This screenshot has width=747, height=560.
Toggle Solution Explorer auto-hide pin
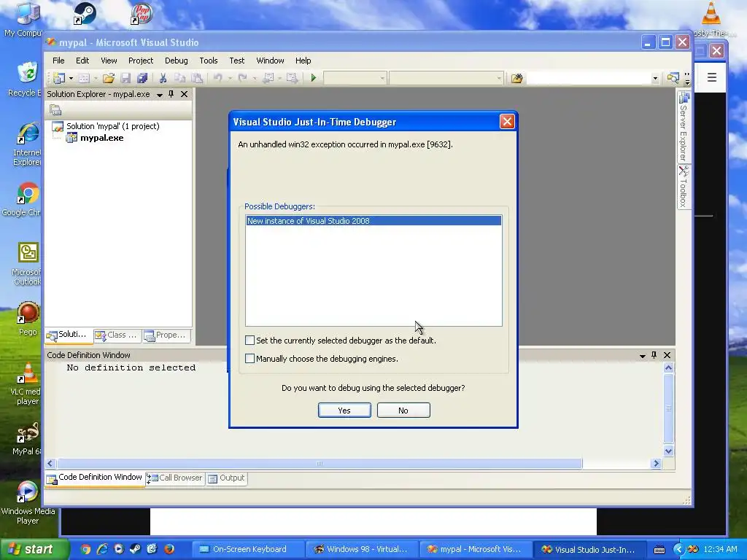(x=171, y=94)
